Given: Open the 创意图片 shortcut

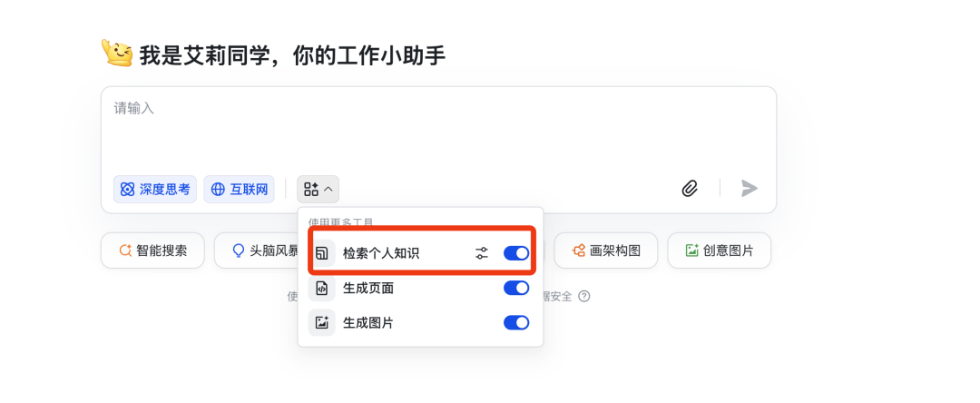Looking at the screenshot, I should [719, 251].
